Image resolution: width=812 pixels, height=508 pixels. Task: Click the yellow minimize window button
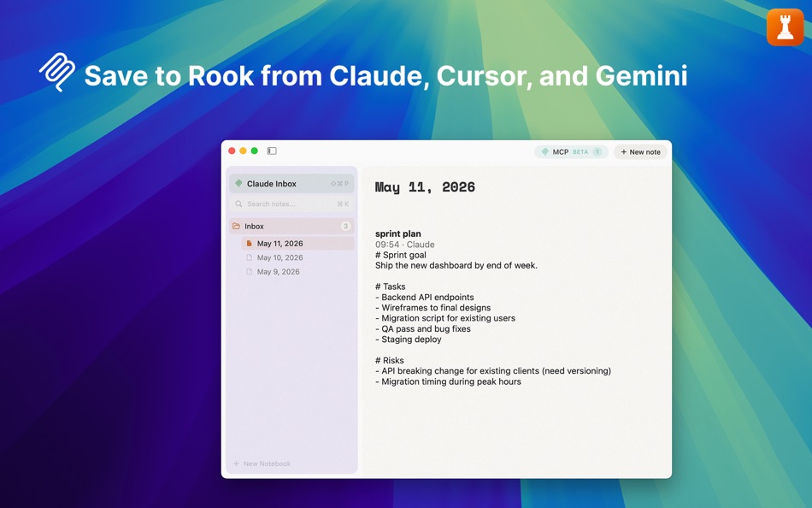point(243,151)
